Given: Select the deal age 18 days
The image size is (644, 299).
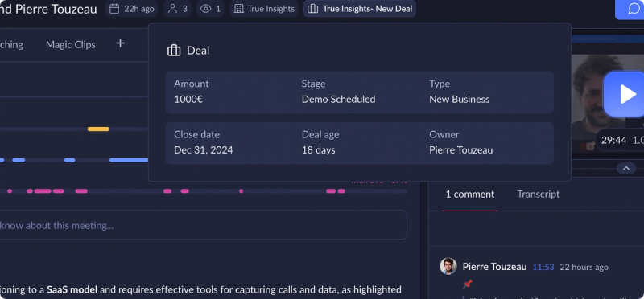Looking at the screenshot, I should click(x=318, y=150).
